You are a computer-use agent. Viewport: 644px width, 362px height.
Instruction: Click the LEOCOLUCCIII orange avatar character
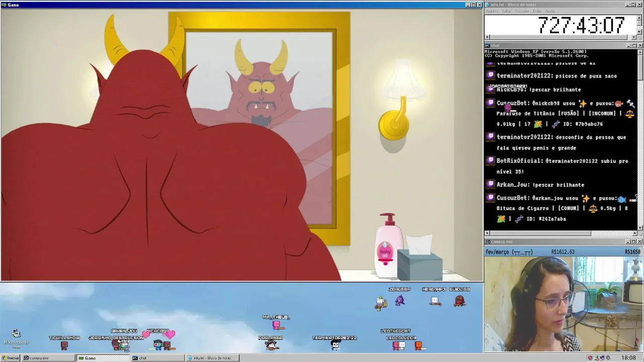418,345
